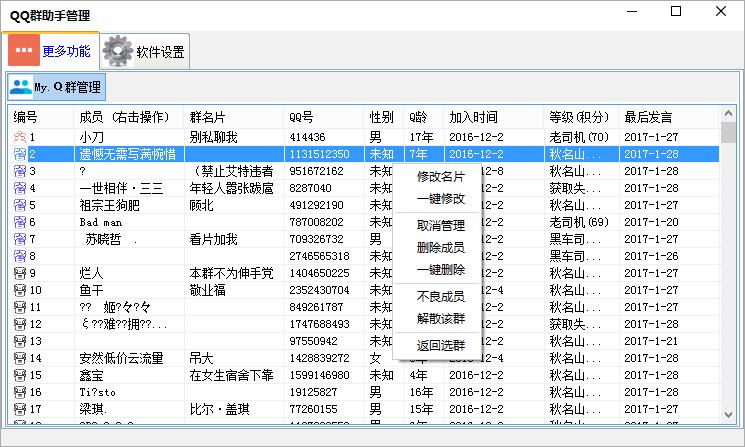Viewport: 745px width, 447px height.
Task: Select member 烂人
Action: pyautogui.click(x=91, y=273)
